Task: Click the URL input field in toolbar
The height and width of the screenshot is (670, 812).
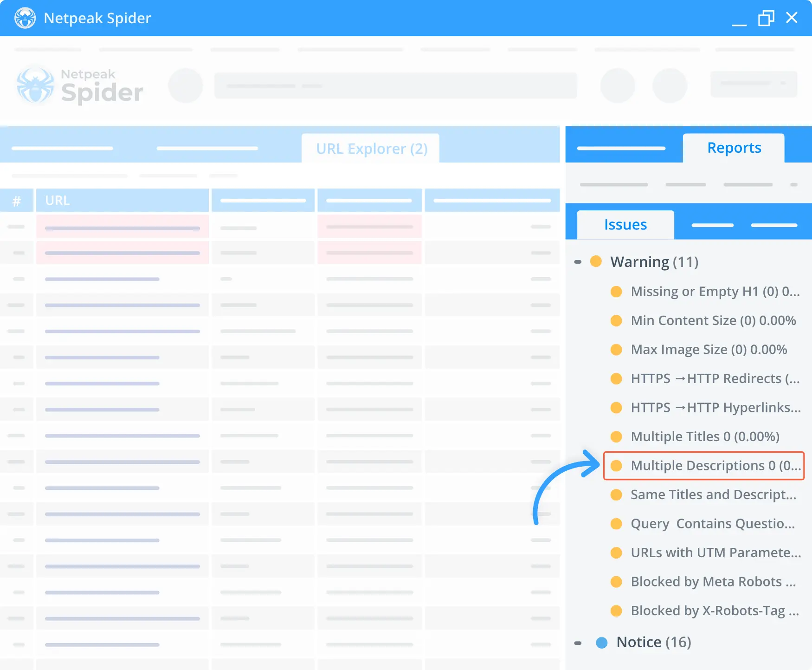Action: tap(395, 85)
